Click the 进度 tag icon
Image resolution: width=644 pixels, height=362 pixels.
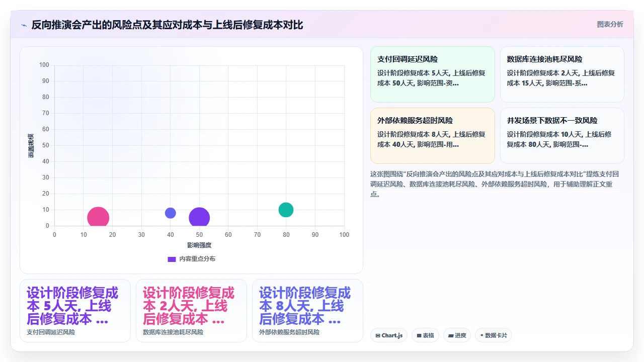[451, 335]
